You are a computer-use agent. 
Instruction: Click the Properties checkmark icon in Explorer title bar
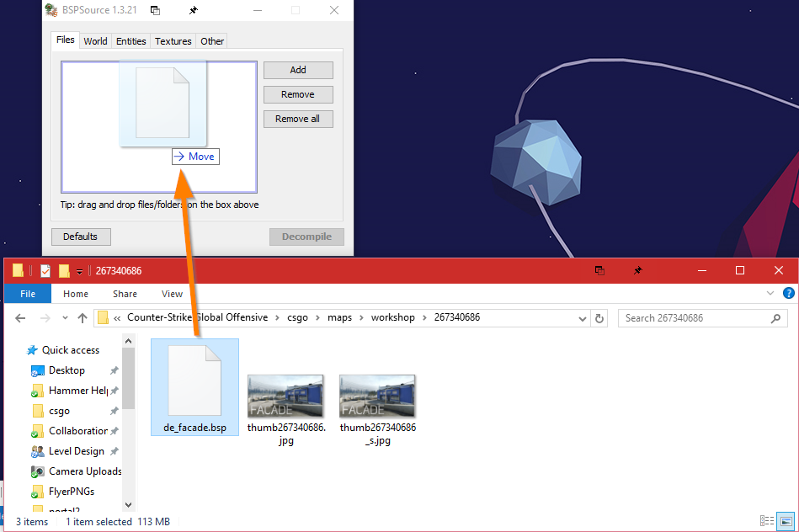point(45,270)
